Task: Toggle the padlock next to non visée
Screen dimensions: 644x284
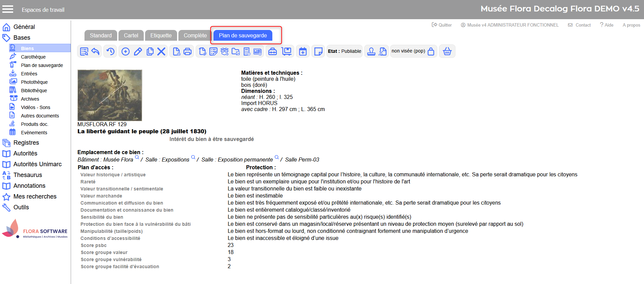Action: (x=431, y=51)
